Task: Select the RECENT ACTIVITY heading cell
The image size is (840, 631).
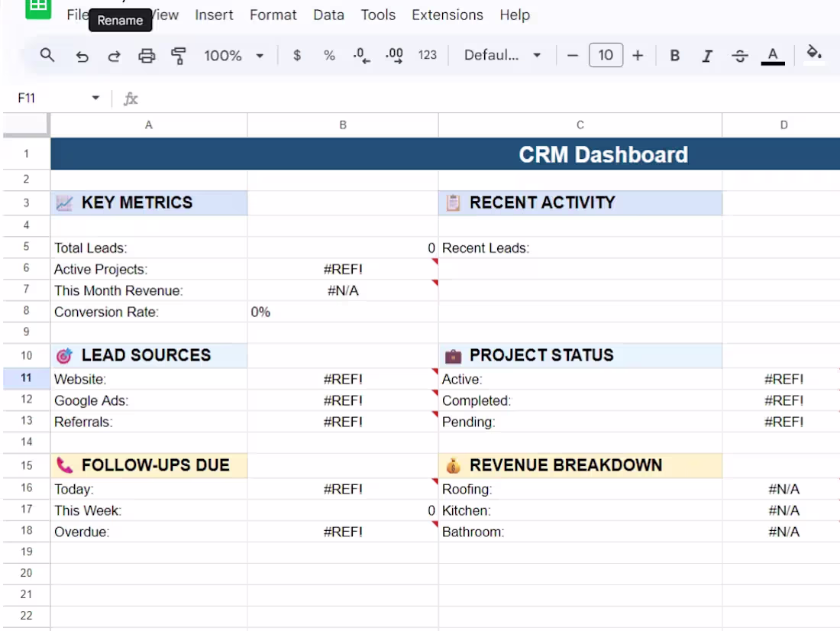Action: point(580,202)
